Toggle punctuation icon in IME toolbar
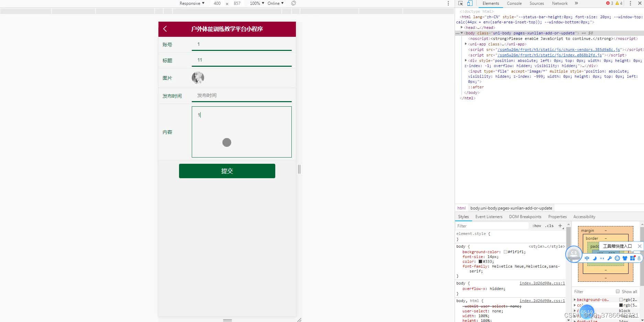The height and width of the screenshot is (322, 644). click(602, 258)
